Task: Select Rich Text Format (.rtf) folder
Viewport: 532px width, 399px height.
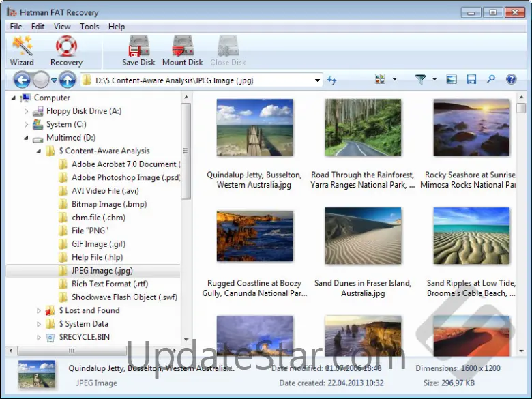Action: (103, 284)
